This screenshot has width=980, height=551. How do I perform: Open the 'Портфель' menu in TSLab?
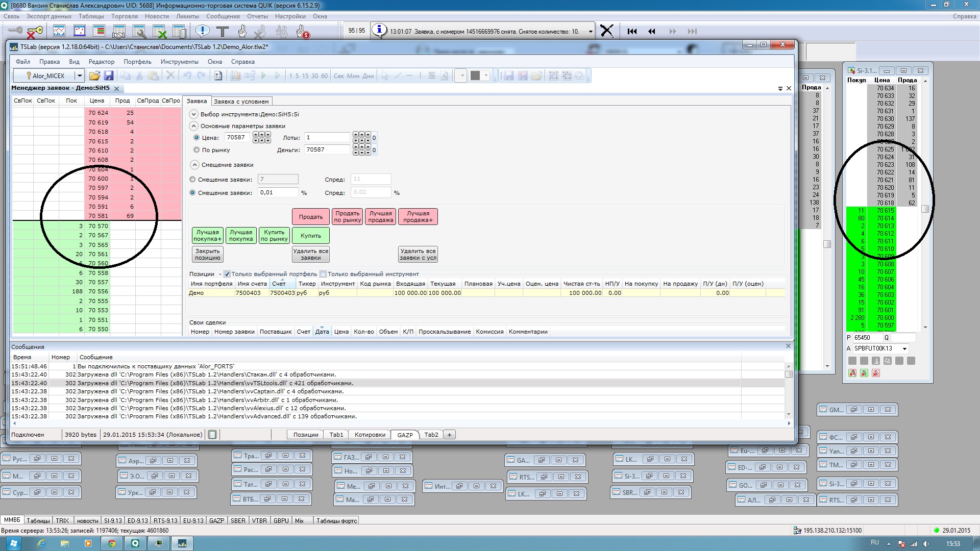(x=137, y=62)
